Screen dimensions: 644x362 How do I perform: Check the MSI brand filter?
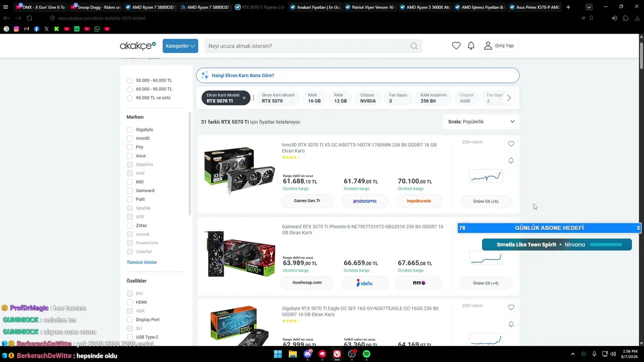130,182
